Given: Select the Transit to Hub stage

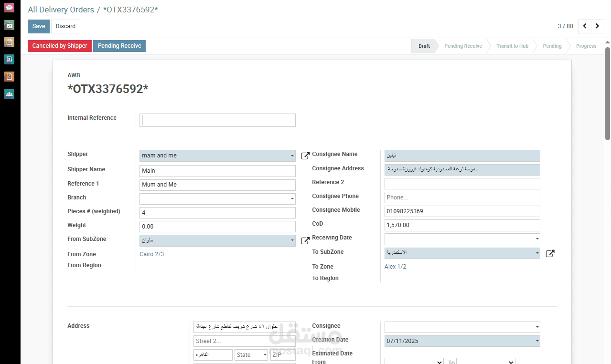Looking at the screenshot, I should [512, 46].
